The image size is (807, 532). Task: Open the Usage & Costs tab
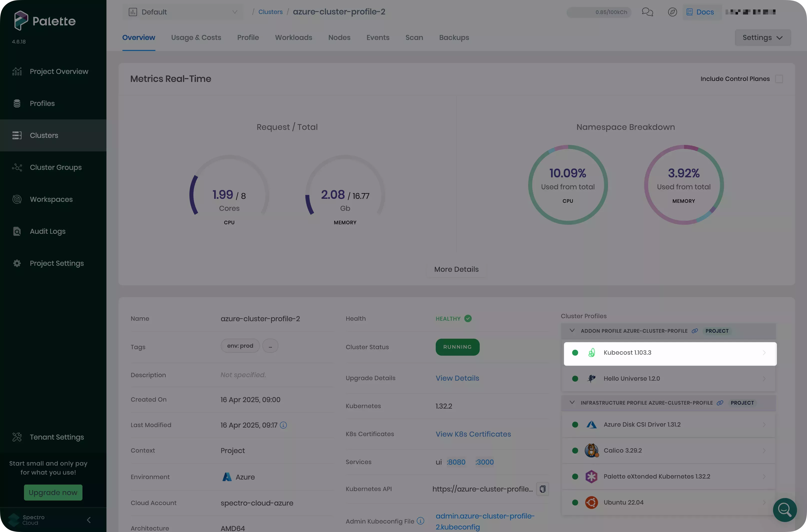pos(196,38)
